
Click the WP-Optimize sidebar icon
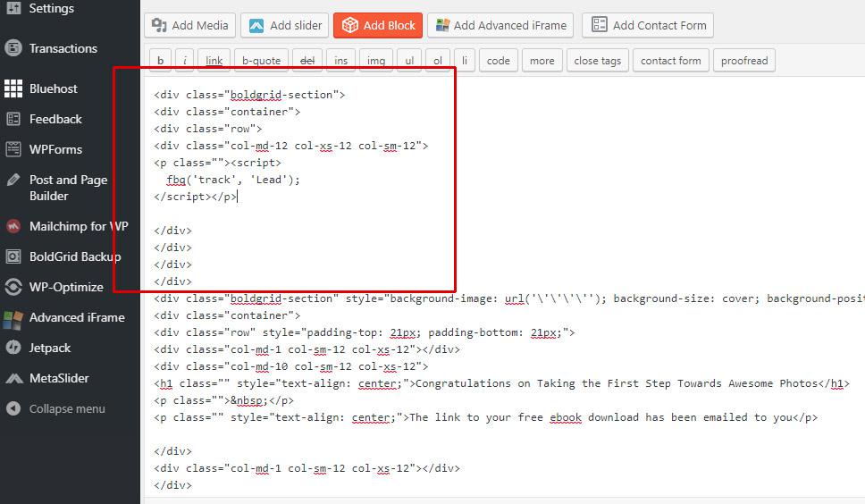(13, 287)
